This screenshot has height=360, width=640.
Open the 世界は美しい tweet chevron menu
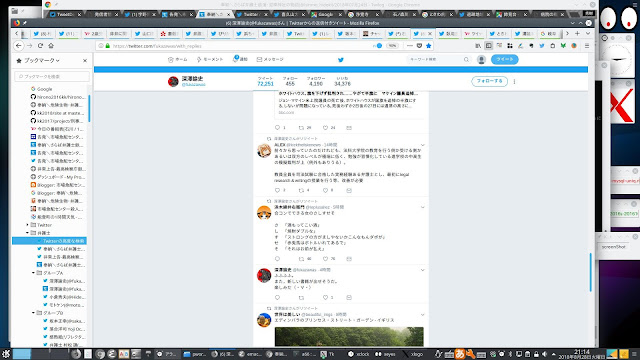(x=422, y=315)
